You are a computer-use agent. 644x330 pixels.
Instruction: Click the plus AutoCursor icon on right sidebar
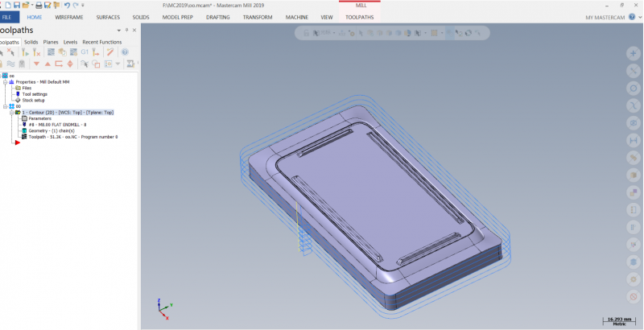point(634,52)
